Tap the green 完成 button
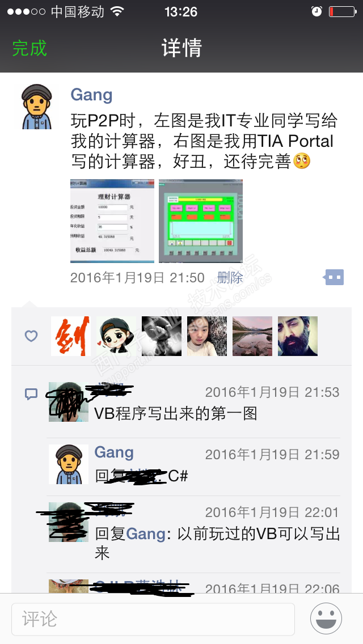Screen dimensions: 363x644 click(29, 48)
